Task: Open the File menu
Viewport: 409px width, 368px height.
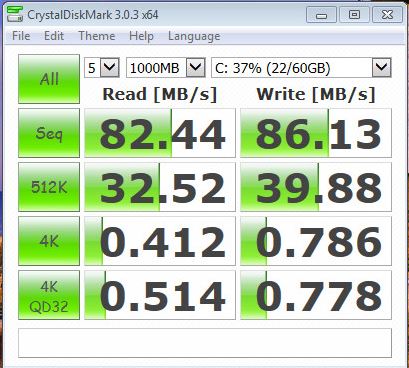Action: [21, 36]
